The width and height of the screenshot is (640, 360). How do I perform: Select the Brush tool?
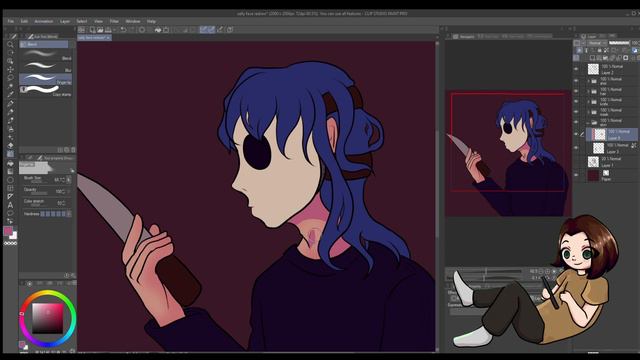click(x=10, y=120)
